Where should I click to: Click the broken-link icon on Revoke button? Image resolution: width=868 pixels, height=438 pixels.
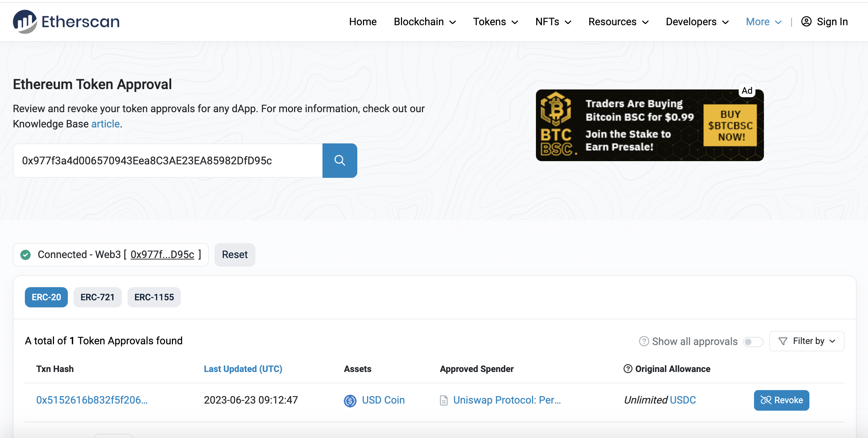pyautogui.click(x=765, y=400)
